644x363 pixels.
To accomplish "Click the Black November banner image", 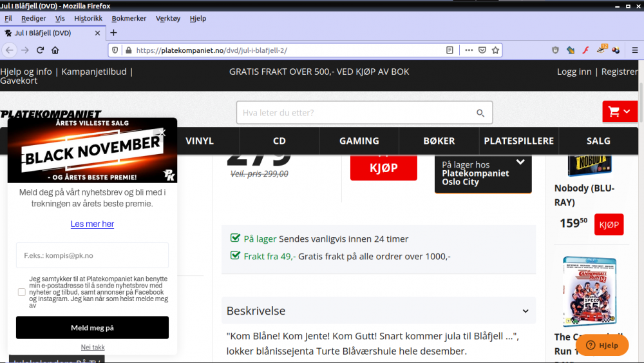I will [x=92, y=150].
